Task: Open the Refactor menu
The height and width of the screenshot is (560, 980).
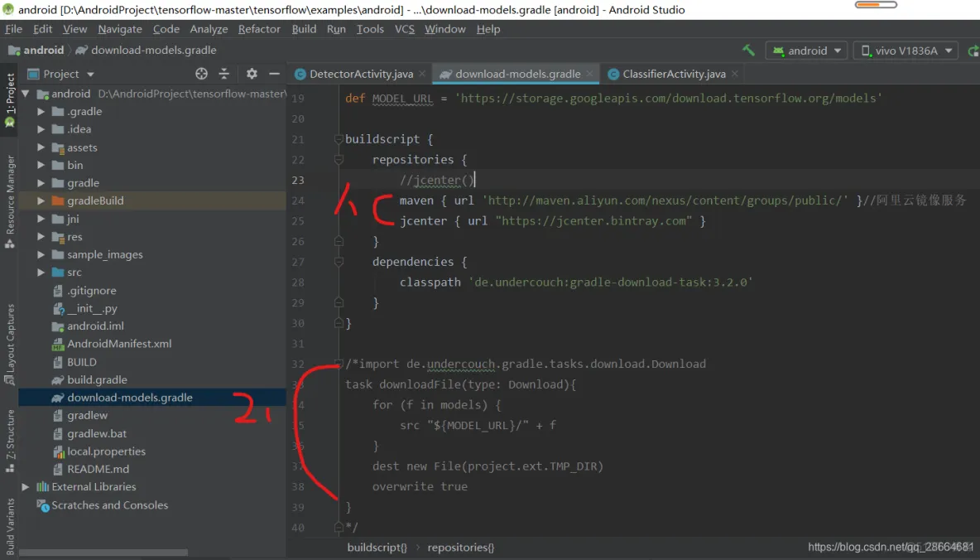Action: pos(259,29)
